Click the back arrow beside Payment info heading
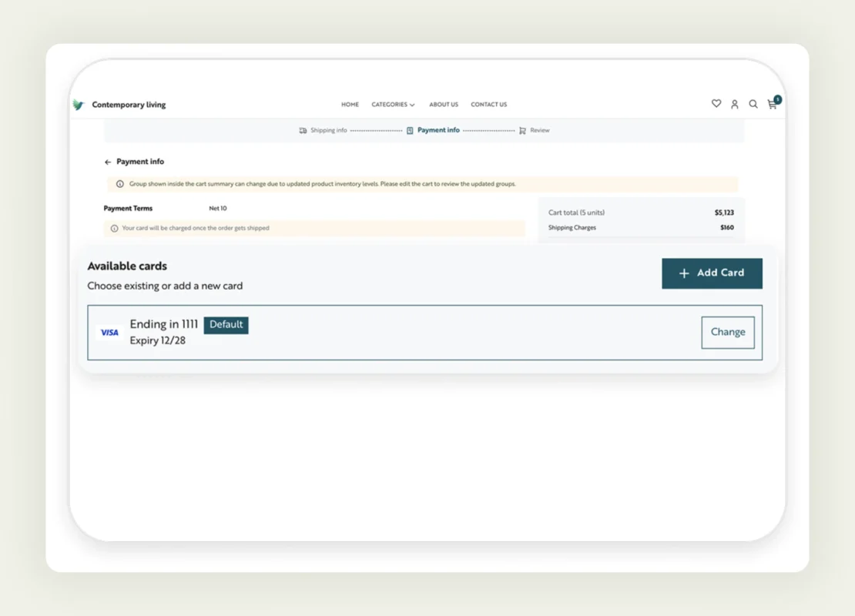This screenshot has width=855, height=616. [x=107, y=162]
